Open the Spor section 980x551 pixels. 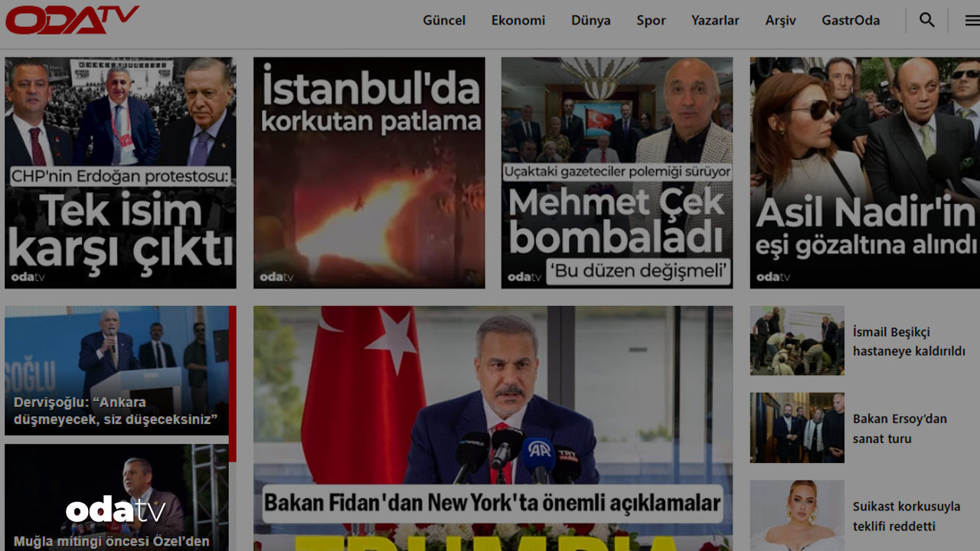[x=651, y=21]
